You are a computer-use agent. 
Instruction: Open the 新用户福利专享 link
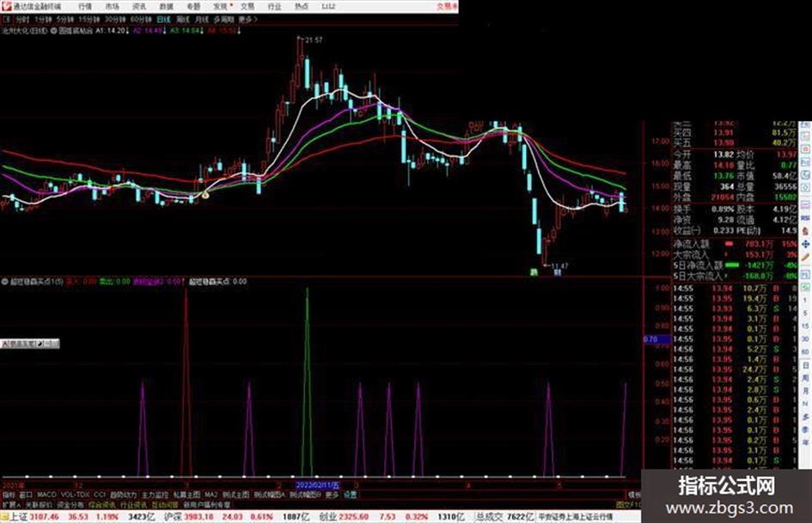click(207, 504)
